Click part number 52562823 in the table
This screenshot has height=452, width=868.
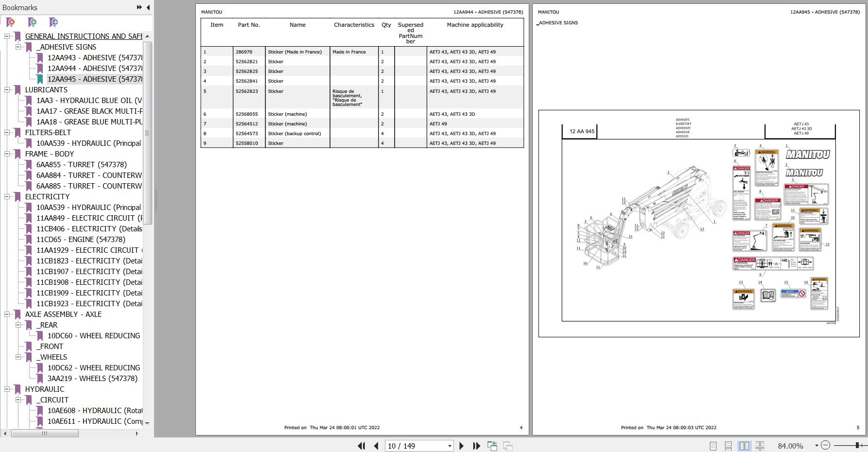point(247,91)
